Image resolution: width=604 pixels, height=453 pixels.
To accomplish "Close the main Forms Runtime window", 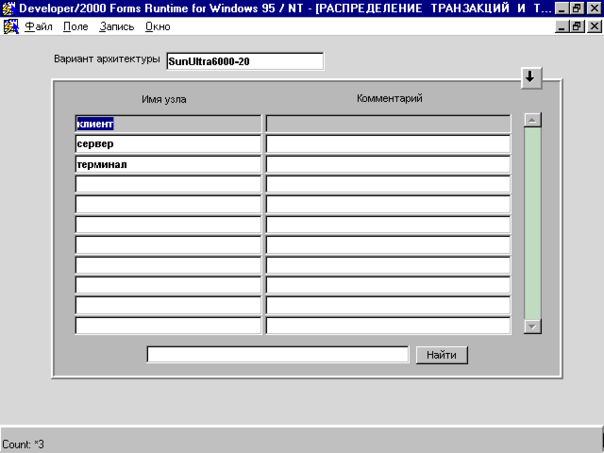I will point(594,8).
